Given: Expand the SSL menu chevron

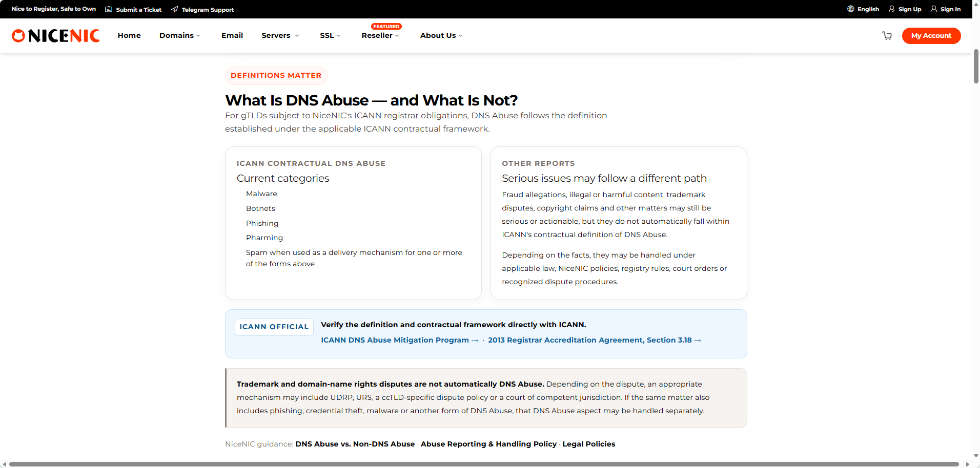Looking at the screenshot, I should (338, 36).
